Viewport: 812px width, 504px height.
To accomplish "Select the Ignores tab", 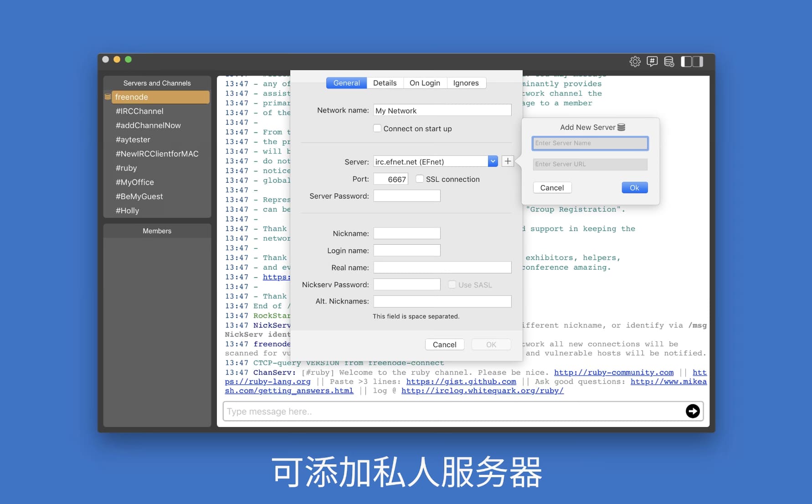I will point(466,83).
